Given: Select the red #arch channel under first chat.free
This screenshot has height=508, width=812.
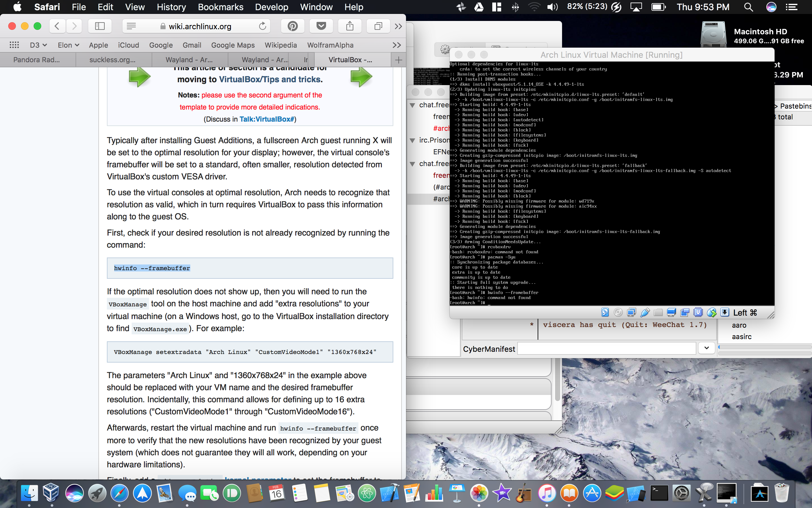Looking at the screenshot, I should click(441, 128).
